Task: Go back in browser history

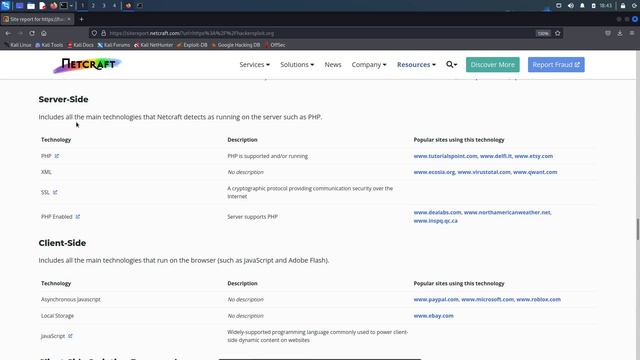Action: coord(8,33)
